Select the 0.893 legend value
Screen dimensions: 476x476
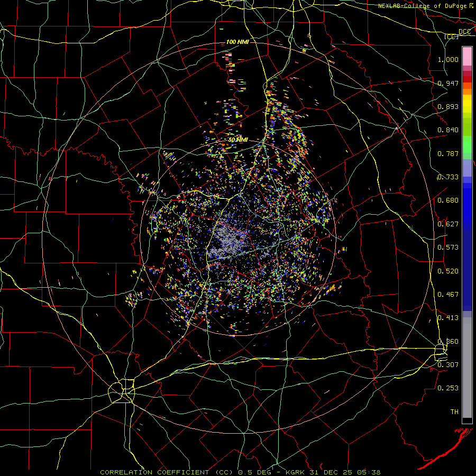pyautogui.click(x=448, y=106)
